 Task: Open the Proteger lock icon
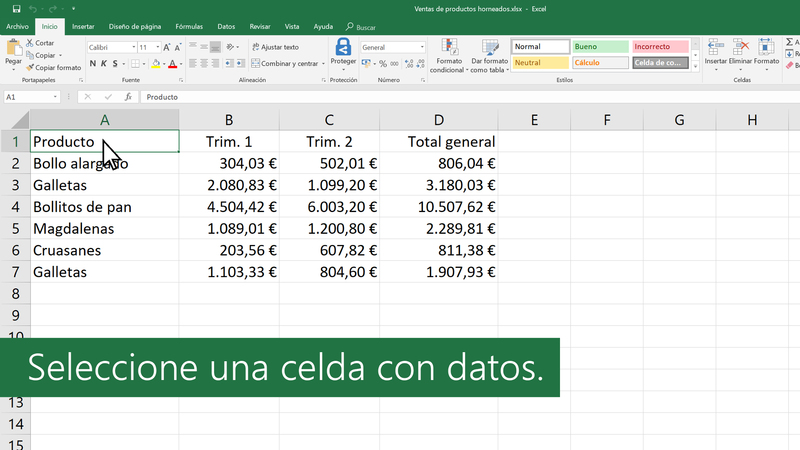343,48
